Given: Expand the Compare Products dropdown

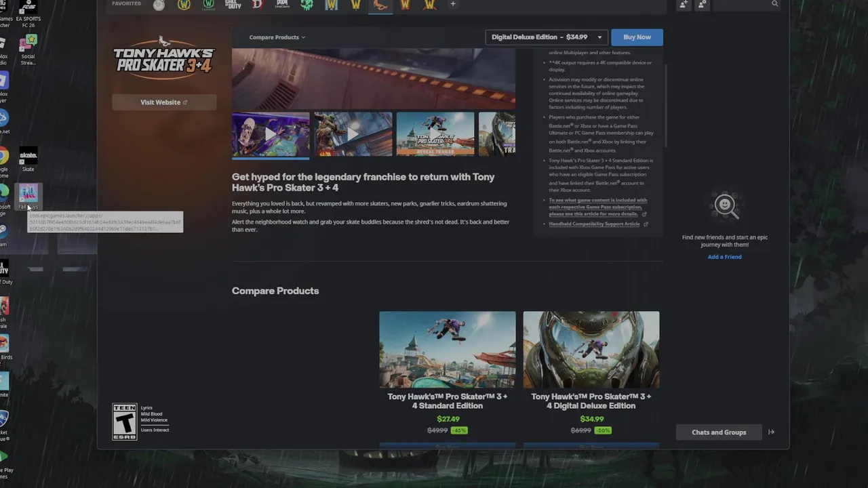Looking at the screenshot, I should point(277,37).
